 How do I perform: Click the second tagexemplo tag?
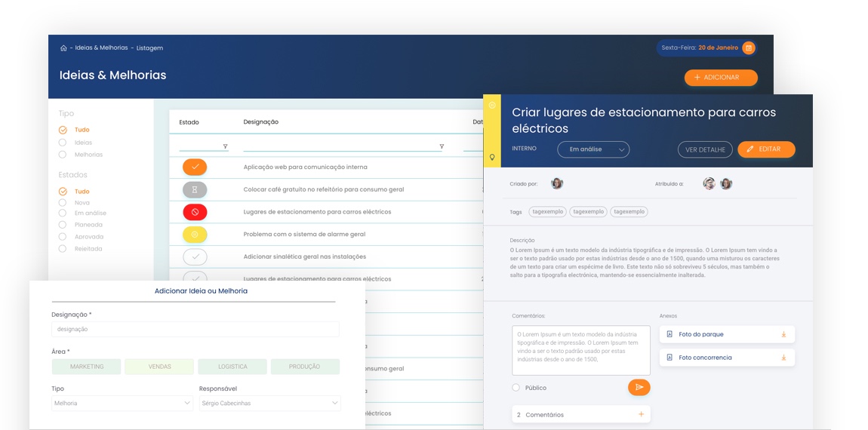[x=589, y=211]
